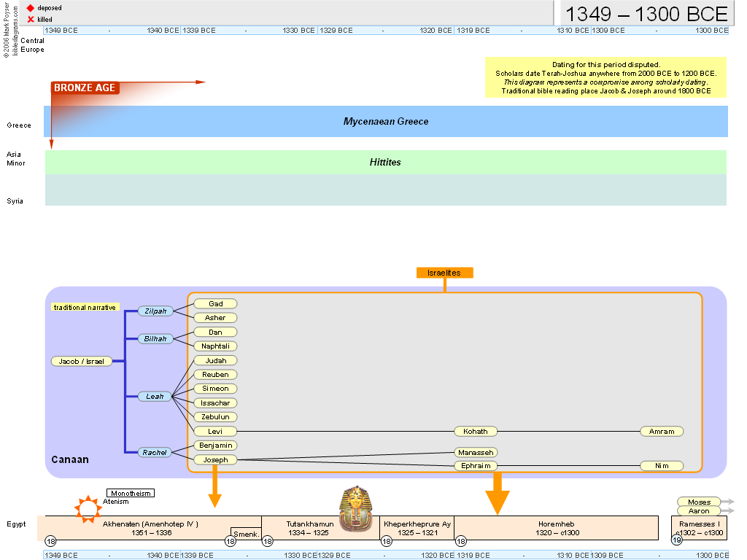
Task: Open the Monotheism label box
Action: tap(131, 494)
